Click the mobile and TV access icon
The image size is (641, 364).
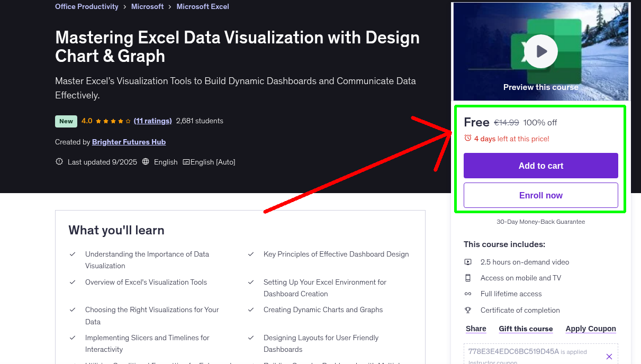(468, 277)
